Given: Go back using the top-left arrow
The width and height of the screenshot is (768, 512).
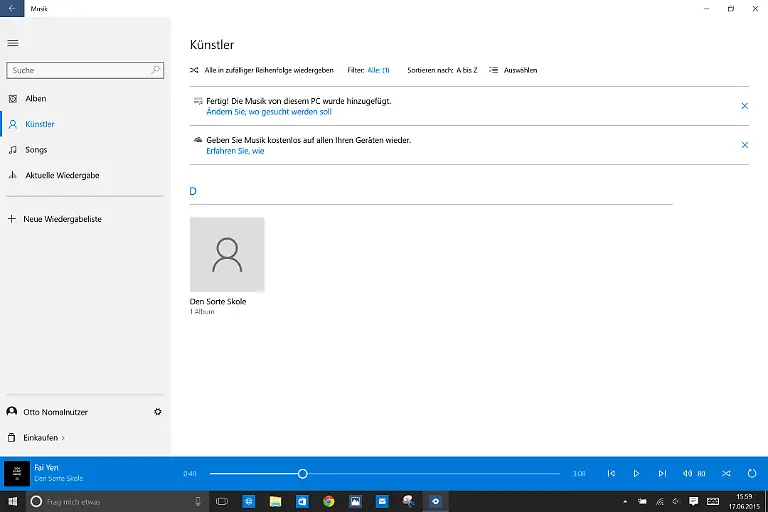Looking at the screenshot, I should click(x=11, y=8).
